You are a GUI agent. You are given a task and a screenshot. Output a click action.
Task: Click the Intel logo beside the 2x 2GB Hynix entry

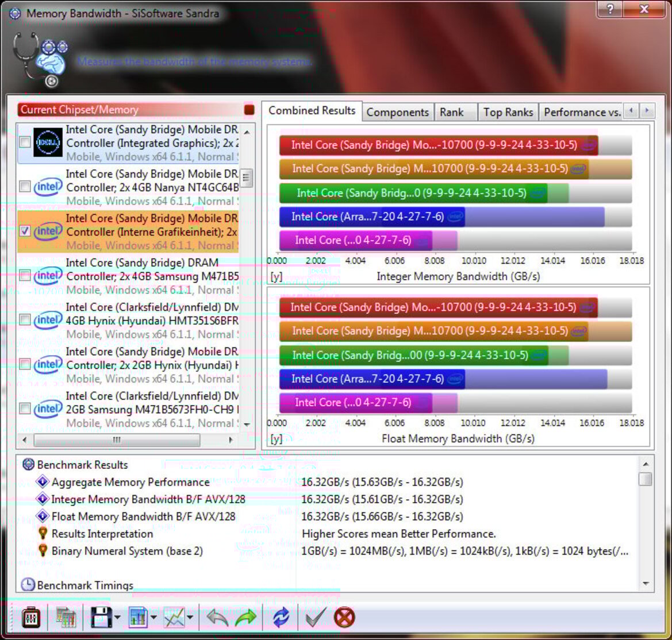click(48, 365)
